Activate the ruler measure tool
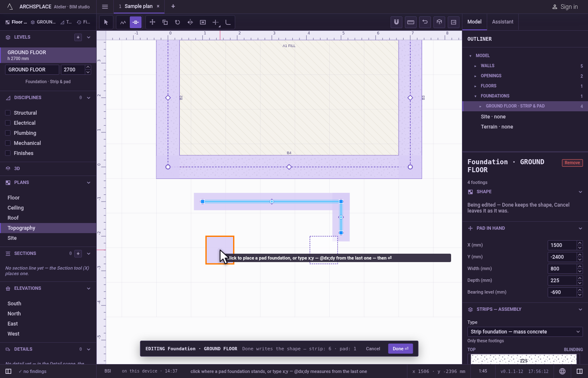Screen dimensions: 588x378 tap(411, 22)
